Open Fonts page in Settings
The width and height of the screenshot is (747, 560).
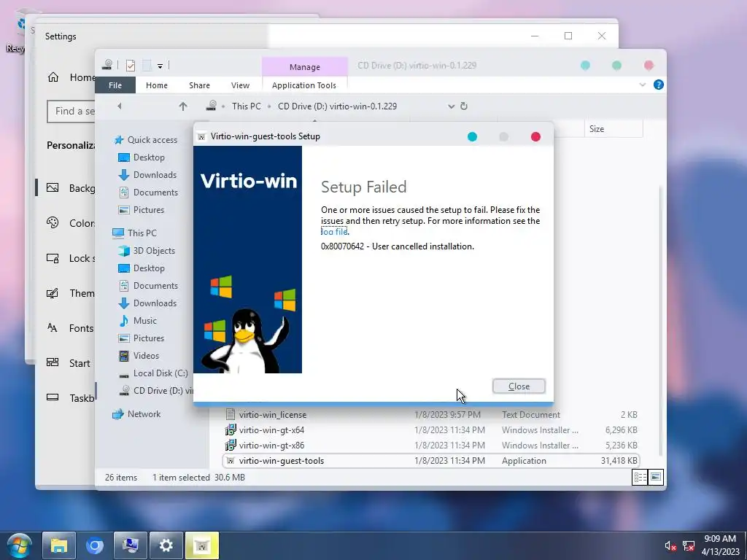71,328
